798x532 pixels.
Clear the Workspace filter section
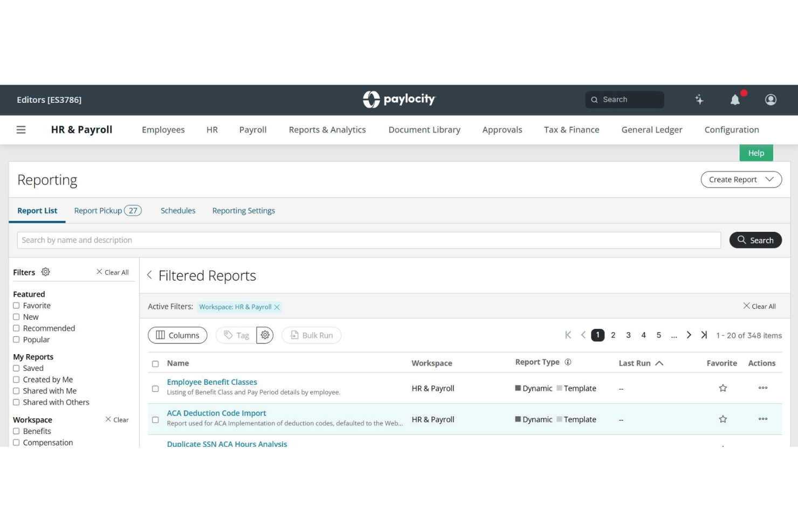coord(116,420)
